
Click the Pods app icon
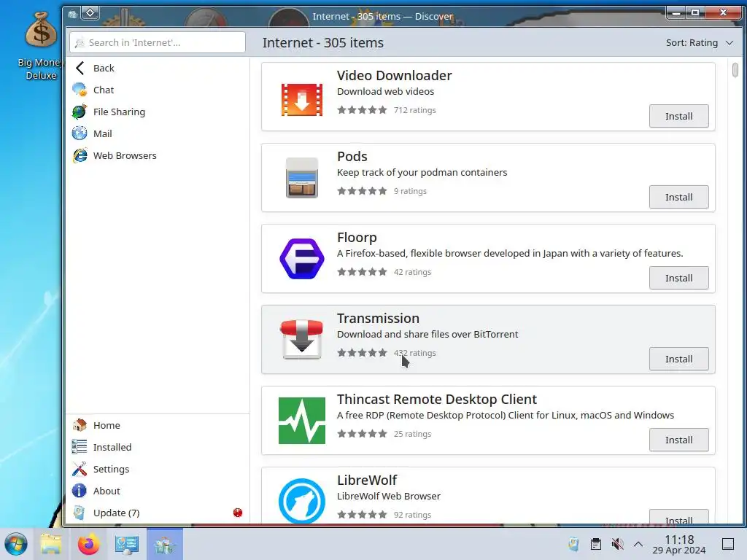coord(301,178)
